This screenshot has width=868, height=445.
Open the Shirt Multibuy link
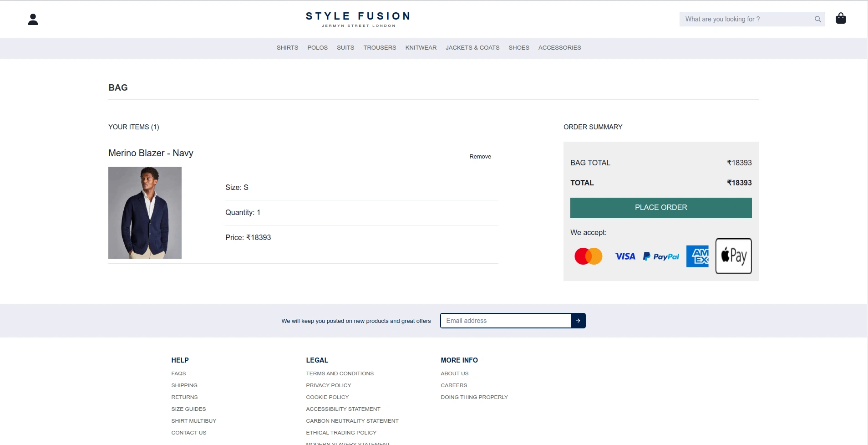click(193, 421)
